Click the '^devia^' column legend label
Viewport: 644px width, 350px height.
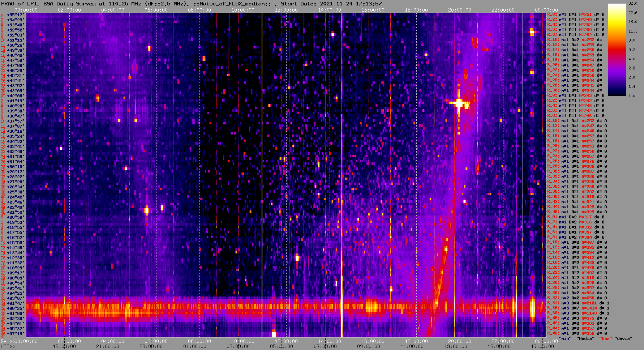tap(623, 338)
